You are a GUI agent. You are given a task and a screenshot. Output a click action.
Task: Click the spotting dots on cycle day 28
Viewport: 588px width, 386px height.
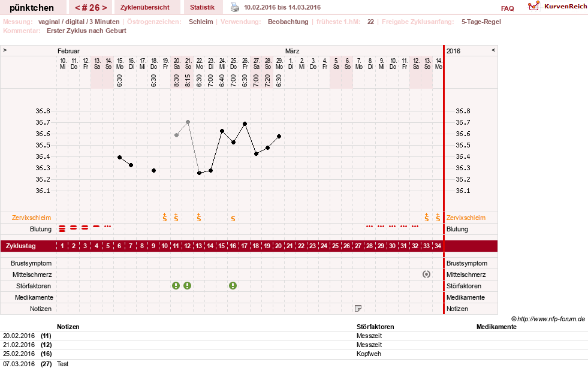point(370,226)
